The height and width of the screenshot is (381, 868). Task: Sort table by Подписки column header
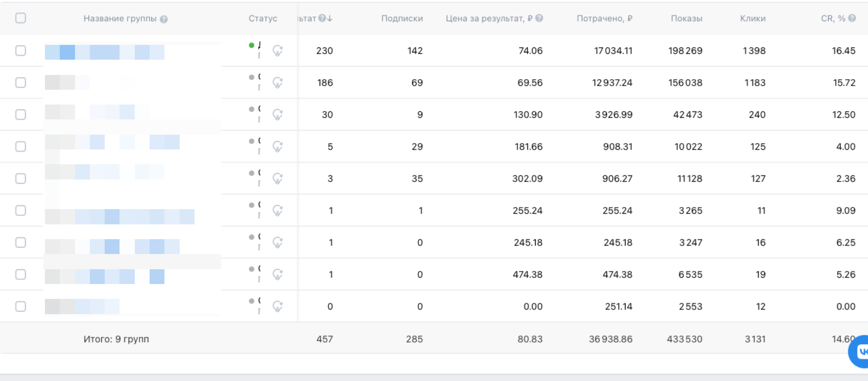point(402,19)
